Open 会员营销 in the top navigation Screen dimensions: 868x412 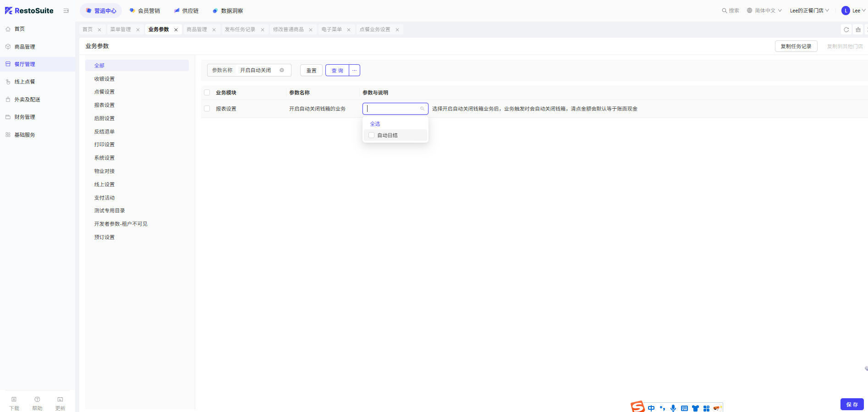[145, 11]
